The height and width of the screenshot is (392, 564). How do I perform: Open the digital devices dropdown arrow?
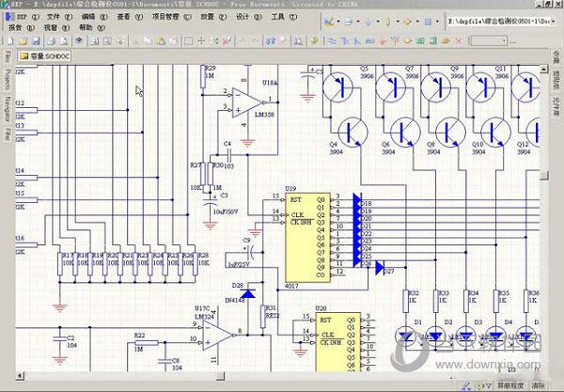point(398,22)
